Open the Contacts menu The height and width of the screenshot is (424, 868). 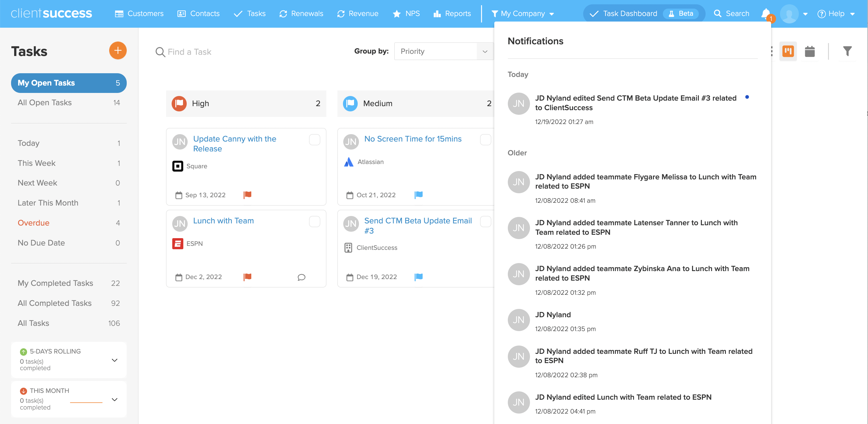pyautogui.click(x=198, y=14)
